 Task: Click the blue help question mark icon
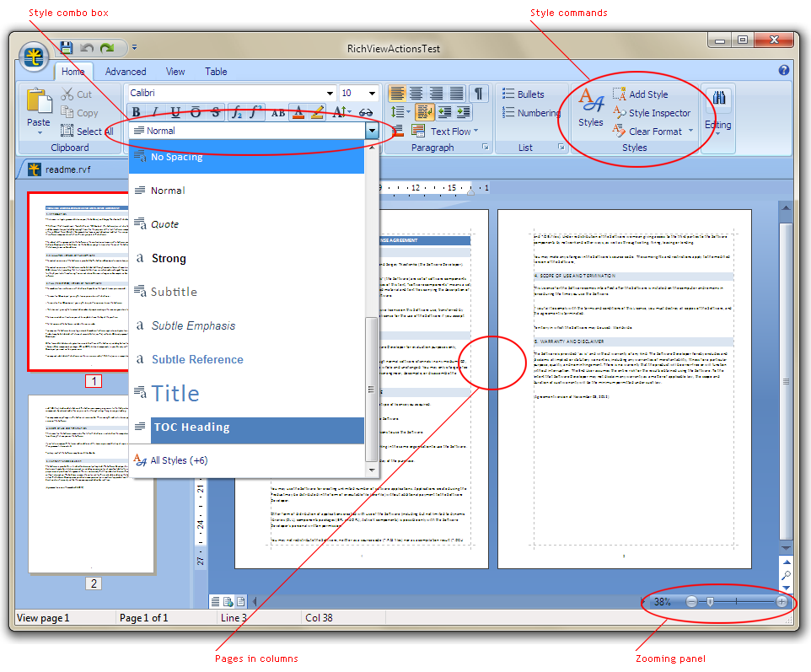[784, 71]
